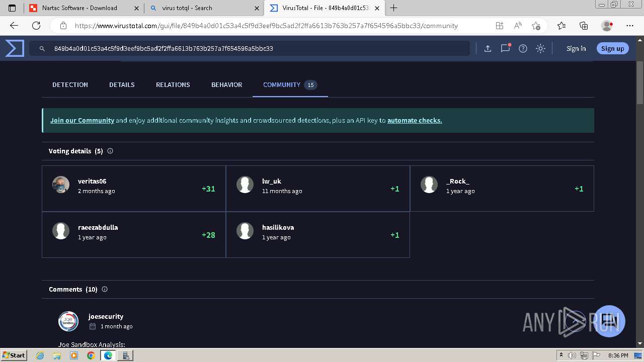This screenshot has height=362, width=644.
Task: Open the notifications chat icon
Action: click(x=505, y=48)
